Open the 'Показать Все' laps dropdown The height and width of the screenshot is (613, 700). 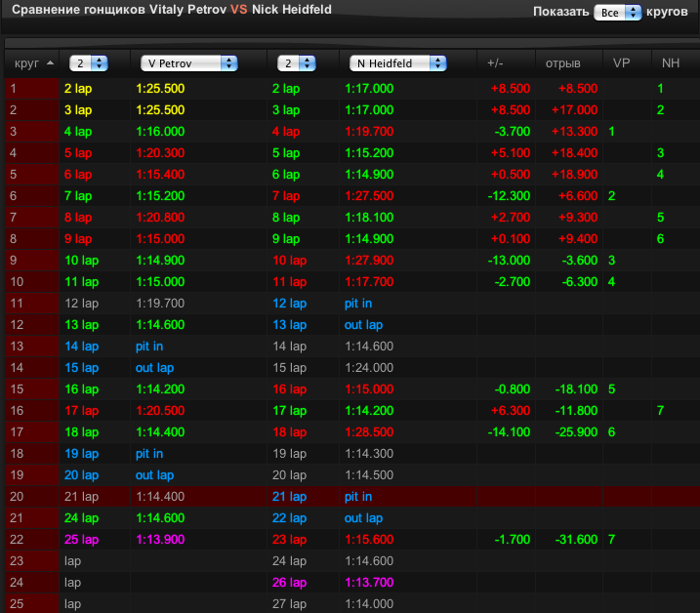pyautogui.click(x=617, y=12)
